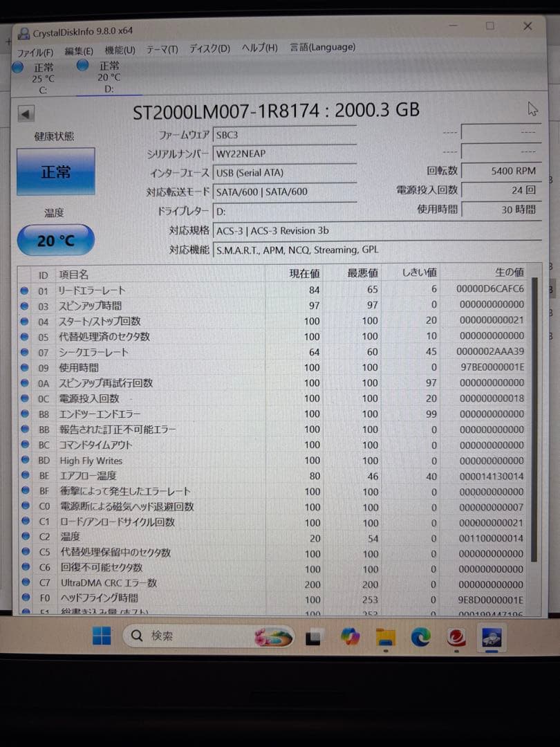560x747 pixels.
Task: Click status dot for 05 代替処理済のセクタ数
Action: tap(25, 336)
